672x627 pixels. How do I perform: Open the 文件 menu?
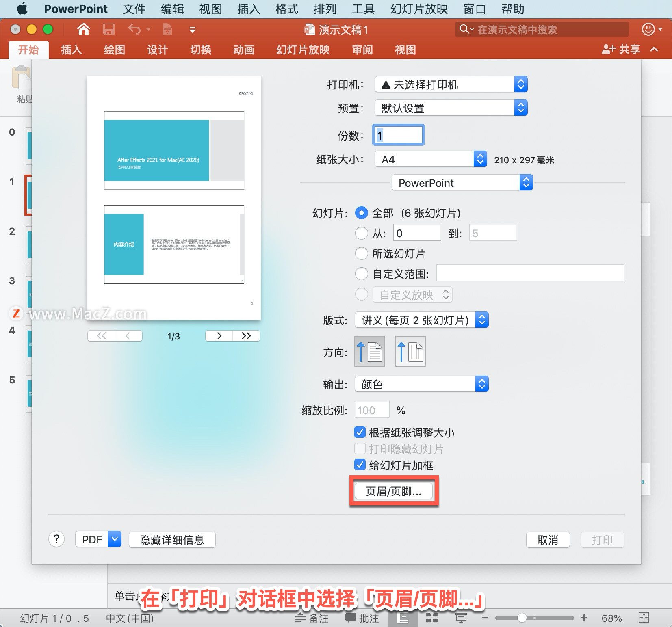(x=134, y=9)
